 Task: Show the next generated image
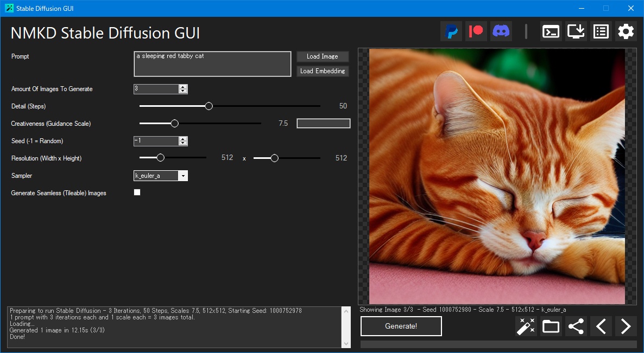(x=625, y=326)
